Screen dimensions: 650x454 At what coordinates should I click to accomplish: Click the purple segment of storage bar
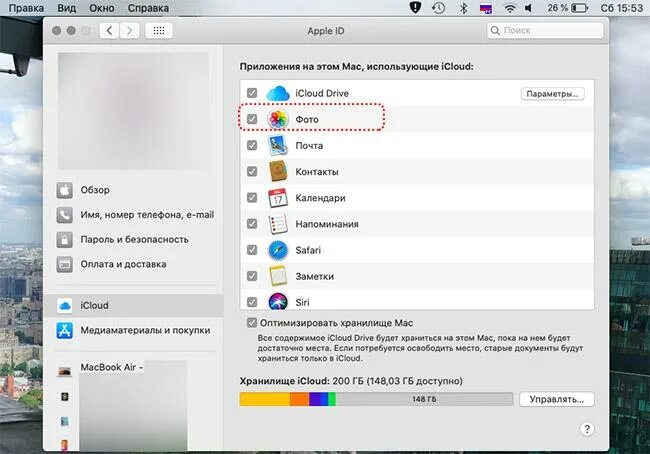[315, 399]
